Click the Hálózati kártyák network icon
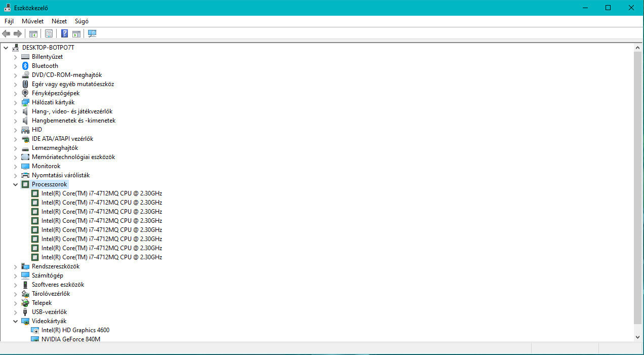Viewport: 644px width, 355px height. pos(25,102)
